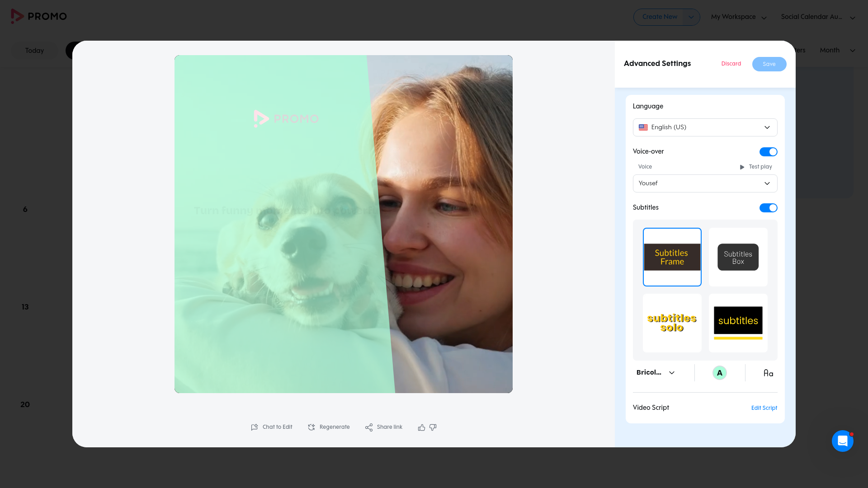Click the Share link icon
This screenshot has width=868, height=488.
coord(369,427)
